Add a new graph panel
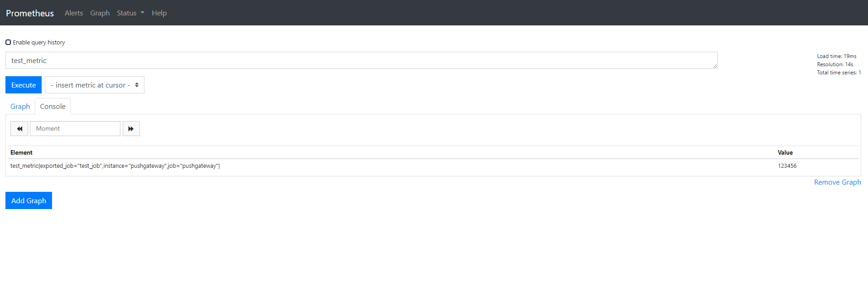The width and height of the screenshot is (868, 283). pyautogui.click(x=29, y=200)
